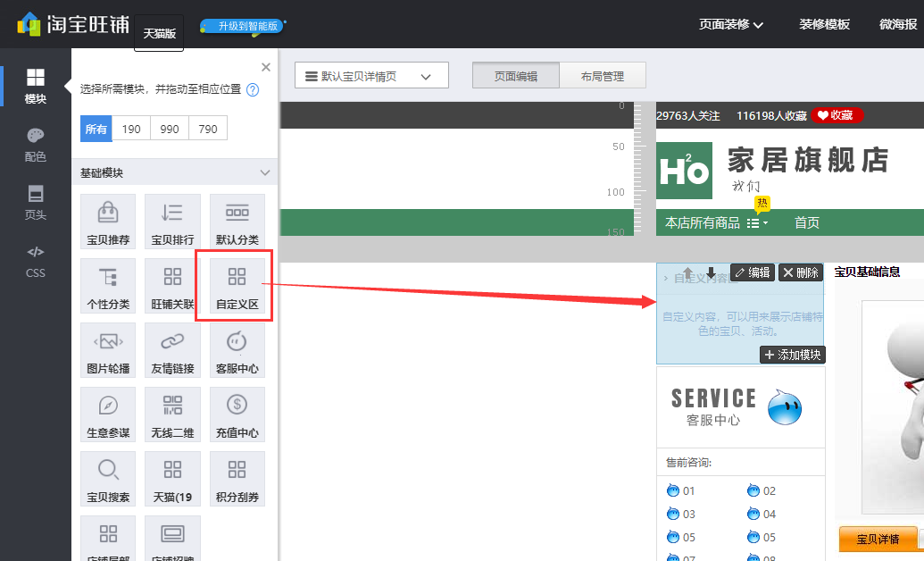Contact customer service 02 Wangwang icon
Image resolution: width=924 pixels, height=561 pixels.
click(x=753, y=490)
